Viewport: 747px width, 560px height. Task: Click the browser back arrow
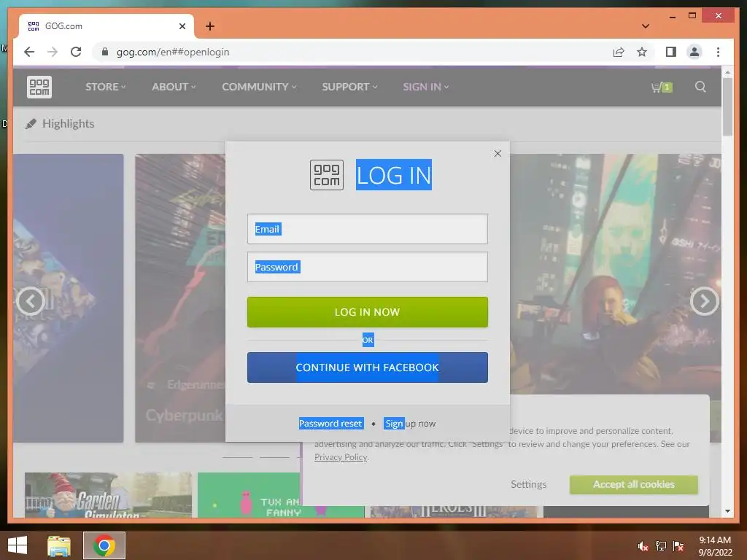tap(29, 52)
